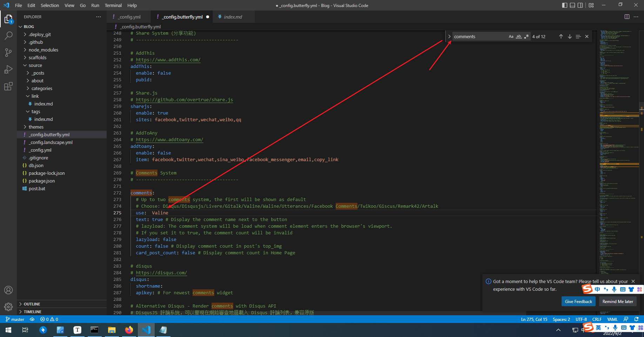Click the master branch indicator
This screenshot has width=644, height=337.
tap(15, 319)
